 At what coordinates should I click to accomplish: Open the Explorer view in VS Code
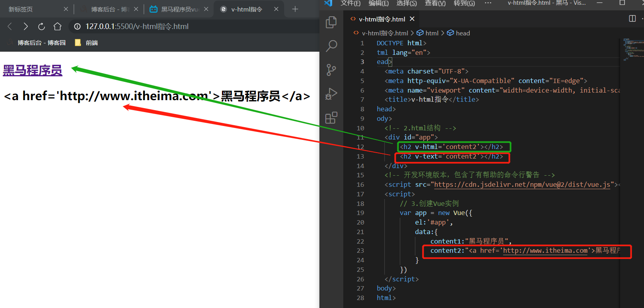pos(331,22)
